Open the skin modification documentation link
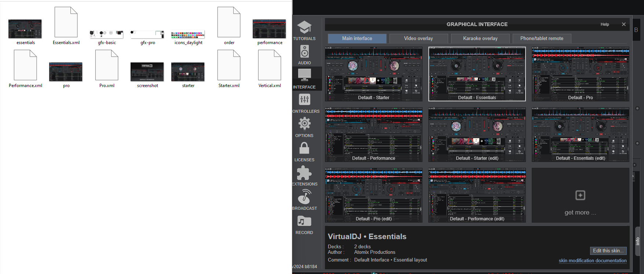The width and height of the screenshot is (644, 274). click(x=593, y=261)
